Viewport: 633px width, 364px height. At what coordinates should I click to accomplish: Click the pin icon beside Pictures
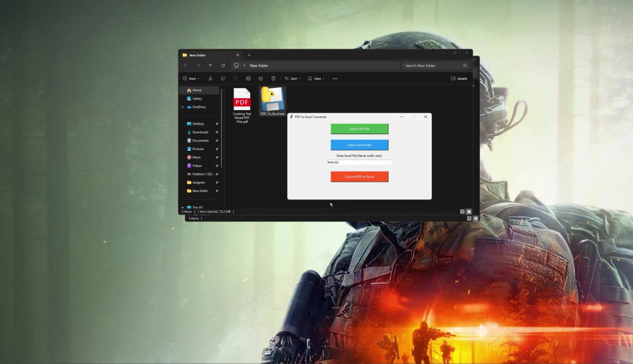216,149
